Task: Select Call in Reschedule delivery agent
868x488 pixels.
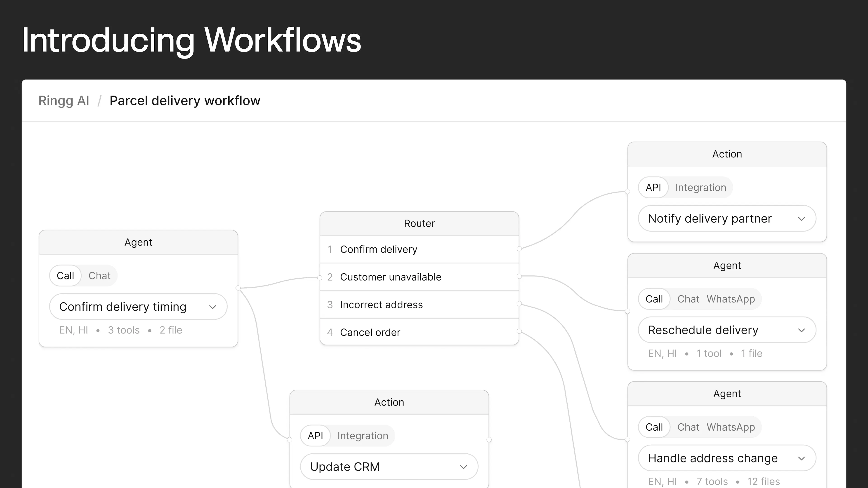Action: (x=654, y=299)
